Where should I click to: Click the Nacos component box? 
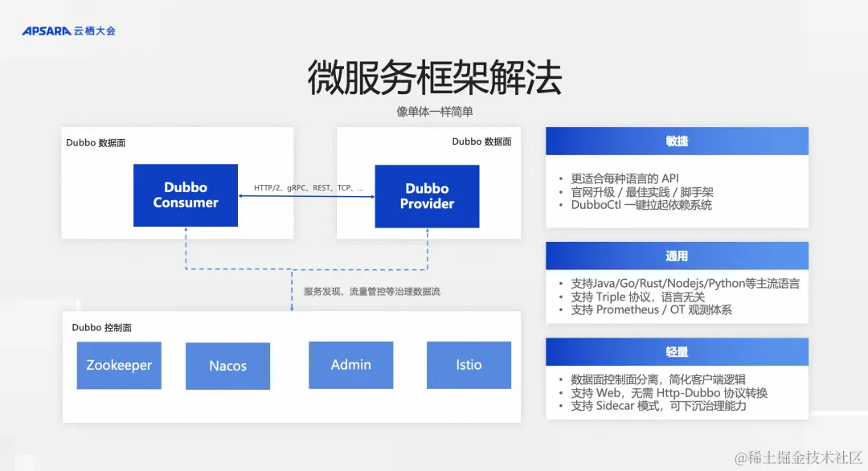coord(228,365)
